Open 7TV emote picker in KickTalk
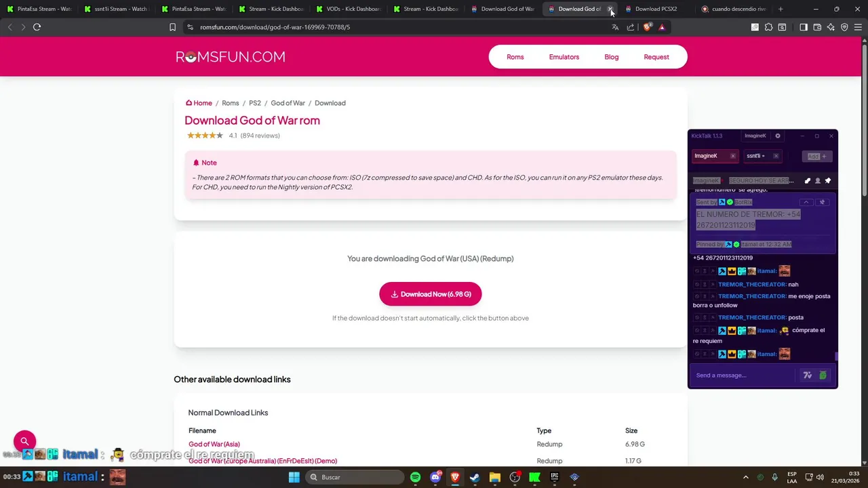868x488 pixels. point(807,375)
